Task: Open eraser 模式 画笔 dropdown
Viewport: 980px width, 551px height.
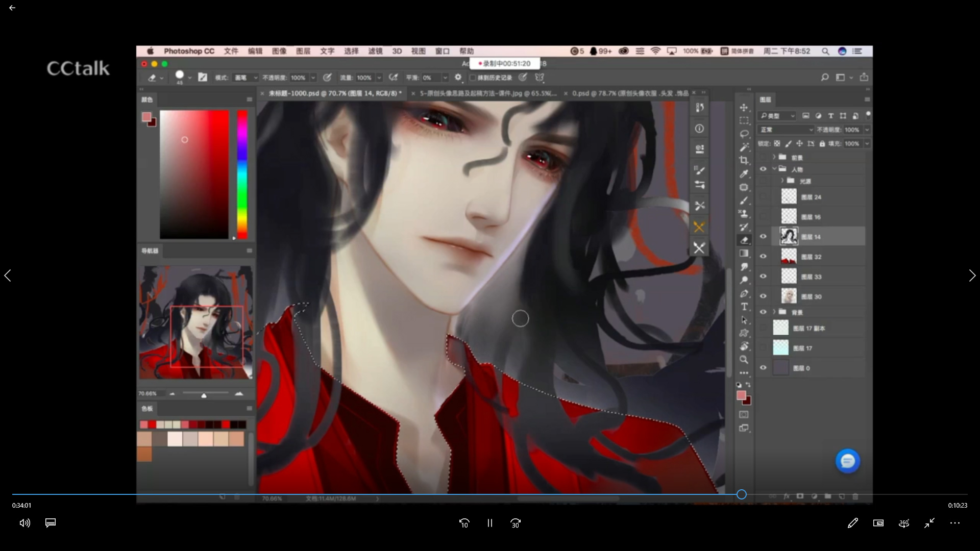Action: point(246,78)
